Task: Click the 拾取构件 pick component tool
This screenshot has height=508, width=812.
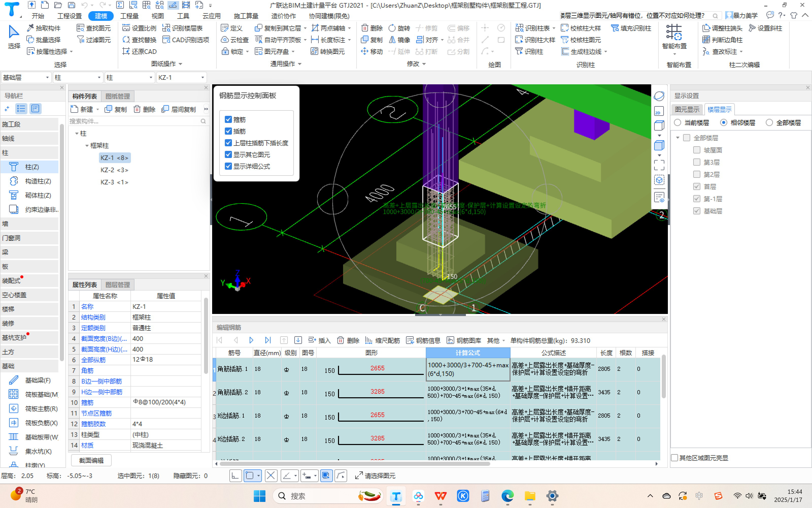Action: 44,28
